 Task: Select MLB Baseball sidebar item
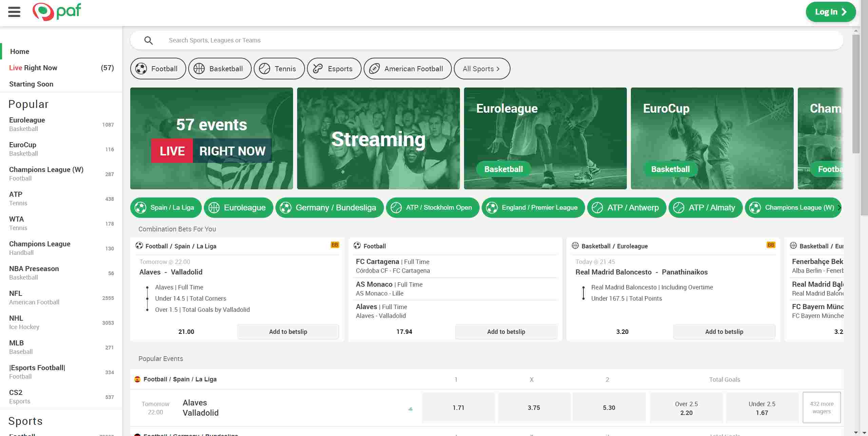pos(61,347)
